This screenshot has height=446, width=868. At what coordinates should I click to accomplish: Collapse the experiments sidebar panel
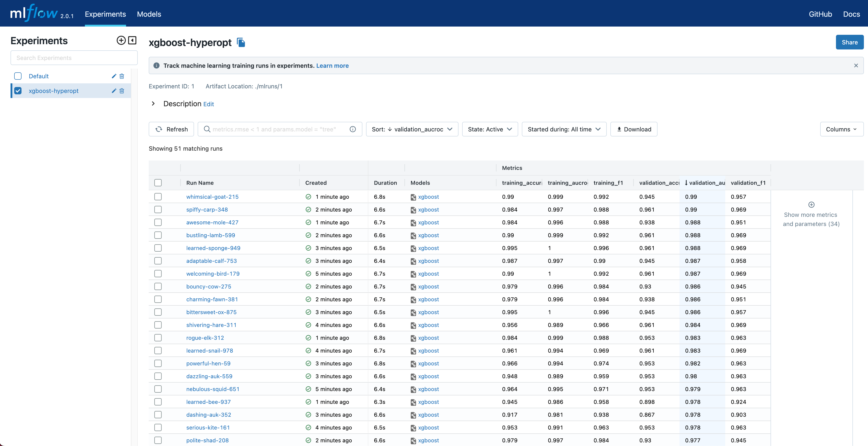(132, 41)
